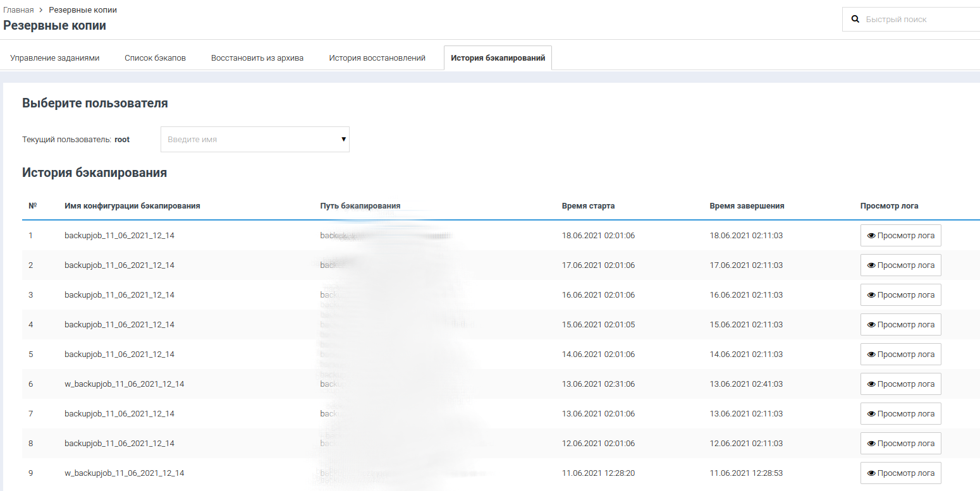
Task: Click eye icon in row 9 log button
Action: pos(871,473)
